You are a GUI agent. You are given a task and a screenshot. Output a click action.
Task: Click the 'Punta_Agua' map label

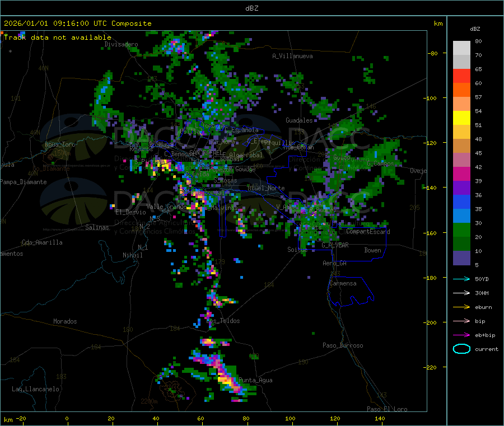(255, 380)
